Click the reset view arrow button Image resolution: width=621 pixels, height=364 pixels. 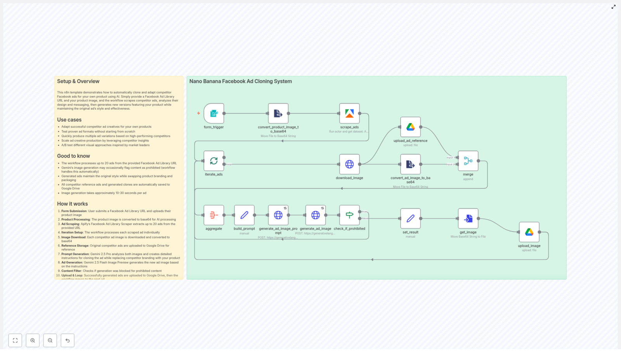[x=68, y=340]
